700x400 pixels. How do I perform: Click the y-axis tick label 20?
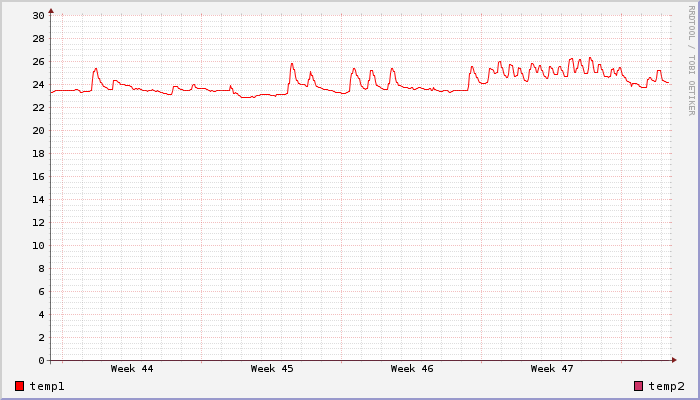tap(38, 131)
